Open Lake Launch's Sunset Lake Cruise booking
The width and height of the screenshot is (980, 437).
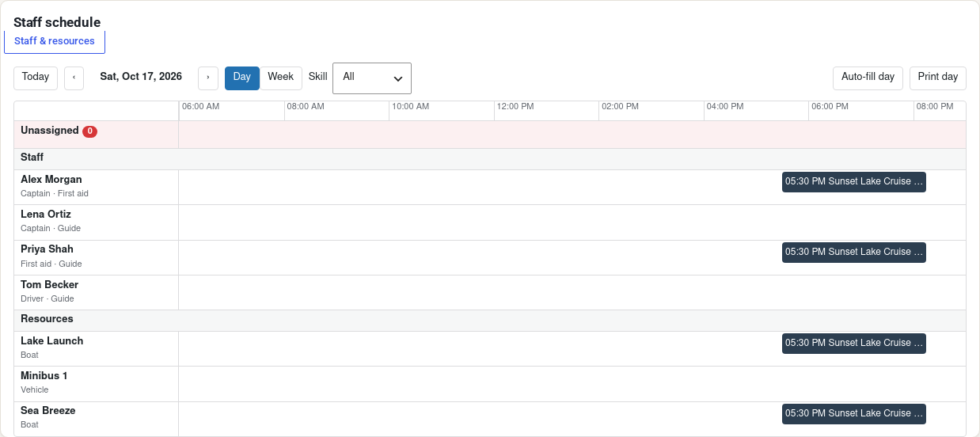pos(854,344)
